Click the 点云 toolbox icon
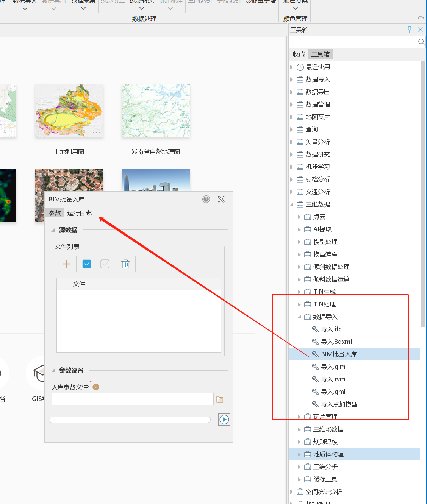The width and height of the screenshot is (427, 504). pyautogui.click(x=308, y=217)
